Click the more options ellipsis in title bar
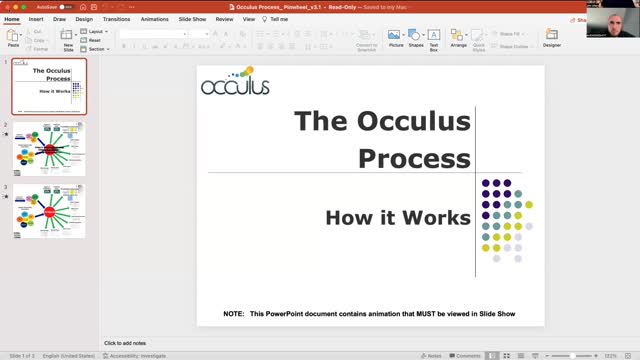This screenshot has width=640, height=360. click(131, 7)
